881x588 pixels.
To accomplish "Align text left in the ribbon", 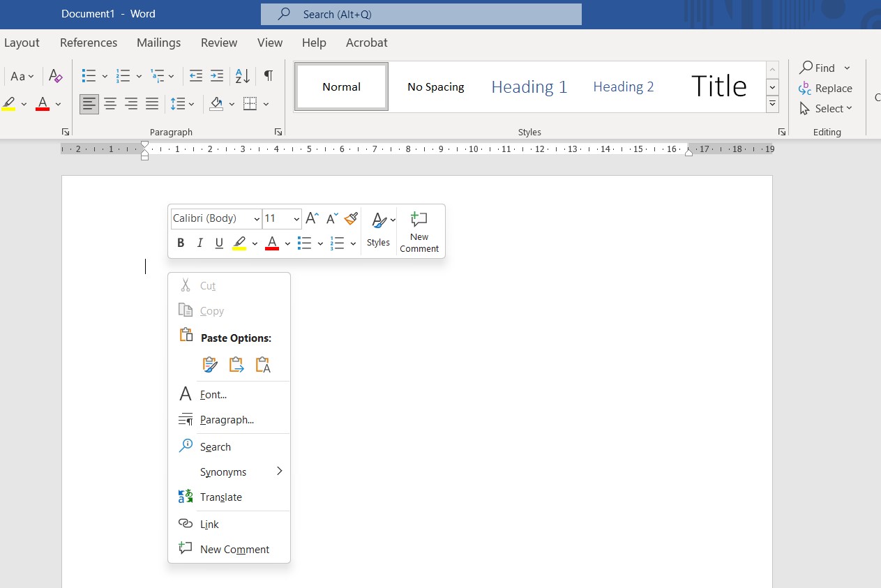I will click(x=89, y=104).
